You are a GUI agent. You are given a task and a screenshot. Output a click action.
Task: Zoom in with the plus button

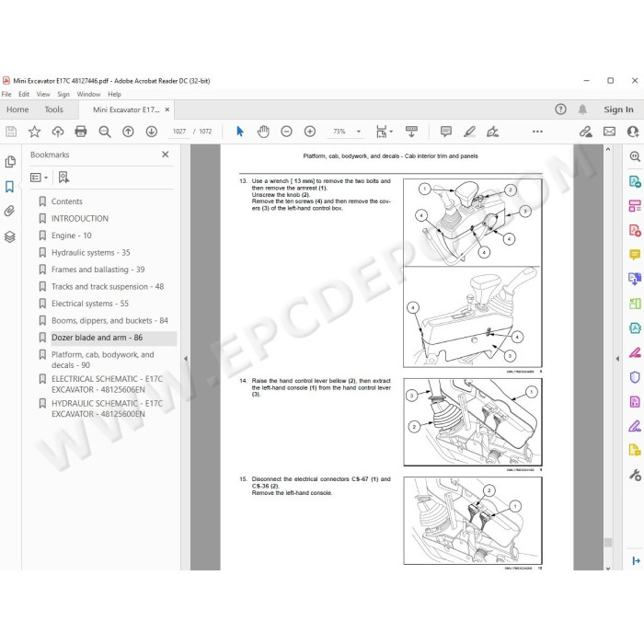pyautogui.click(x=310, y=132)
